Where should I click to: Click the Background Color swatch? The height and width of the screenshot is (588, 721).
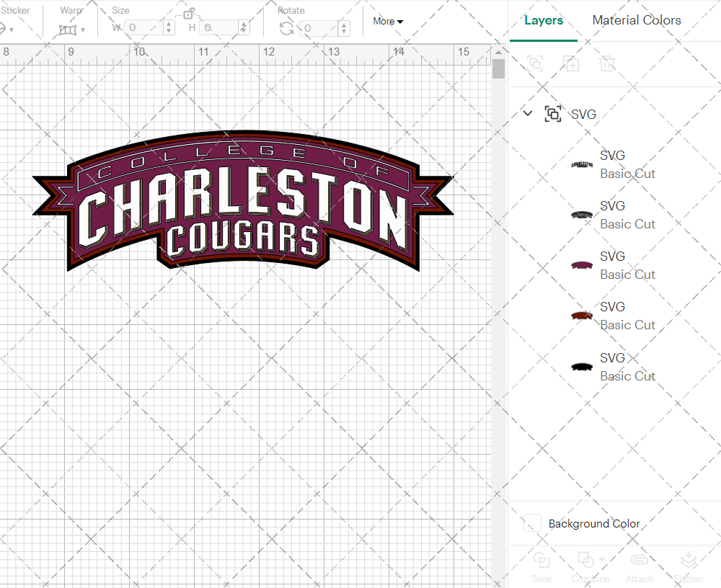[532, 523]
